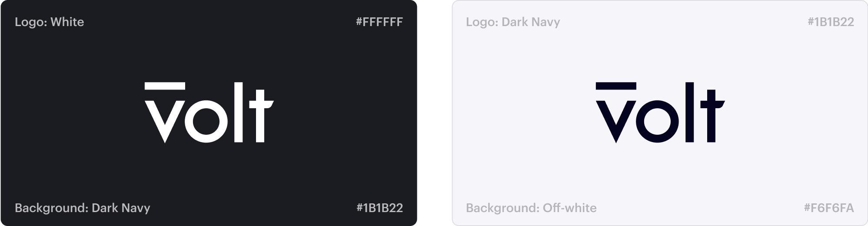Image resolution: width=868 pixels, height=226 pixels.
Task: Click the letter l in navy logo
Action: coord(690,112)
